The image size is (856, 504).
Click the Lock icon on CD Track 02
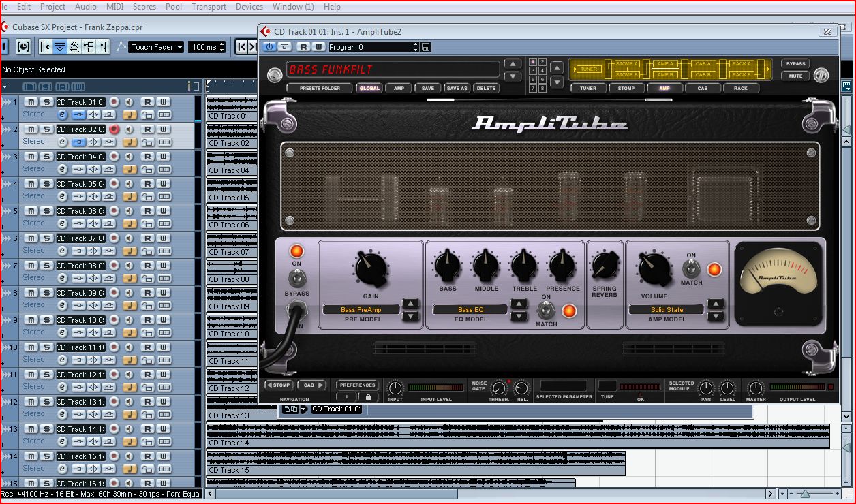[147, 142]
